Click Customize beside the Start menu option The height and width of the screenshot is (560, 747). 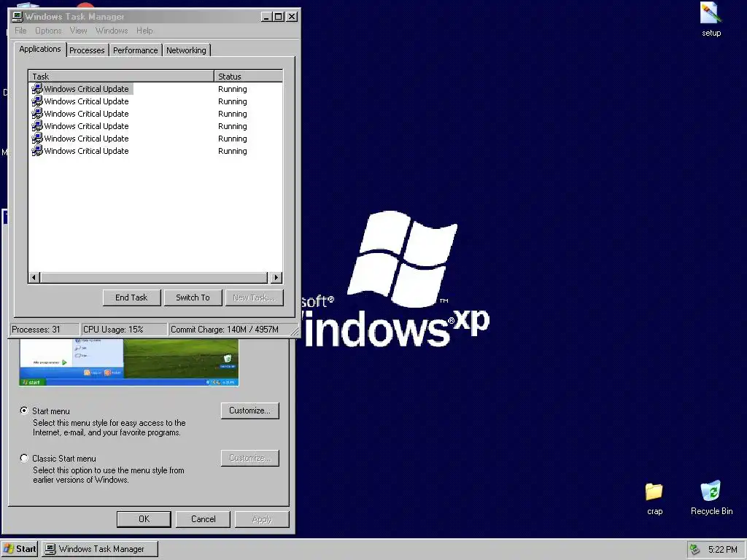pos(249,411)
